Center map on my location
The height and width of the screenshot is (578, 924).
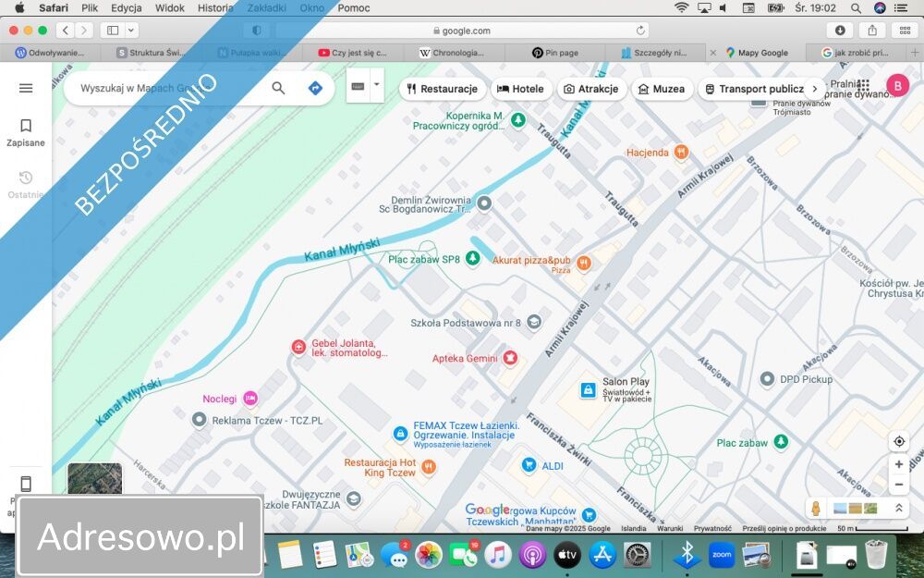click(x=899, y=441)
